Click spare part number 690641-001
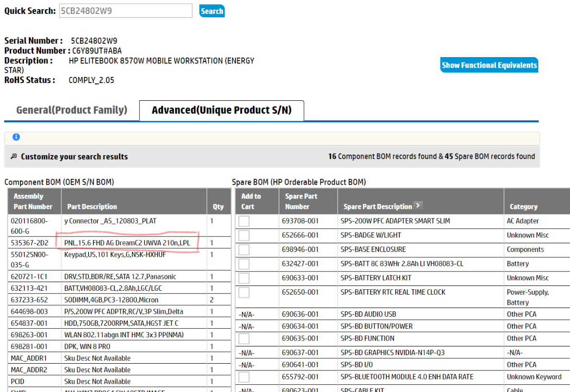The width and height of the screenshot is (570, 392). point(300,365)
